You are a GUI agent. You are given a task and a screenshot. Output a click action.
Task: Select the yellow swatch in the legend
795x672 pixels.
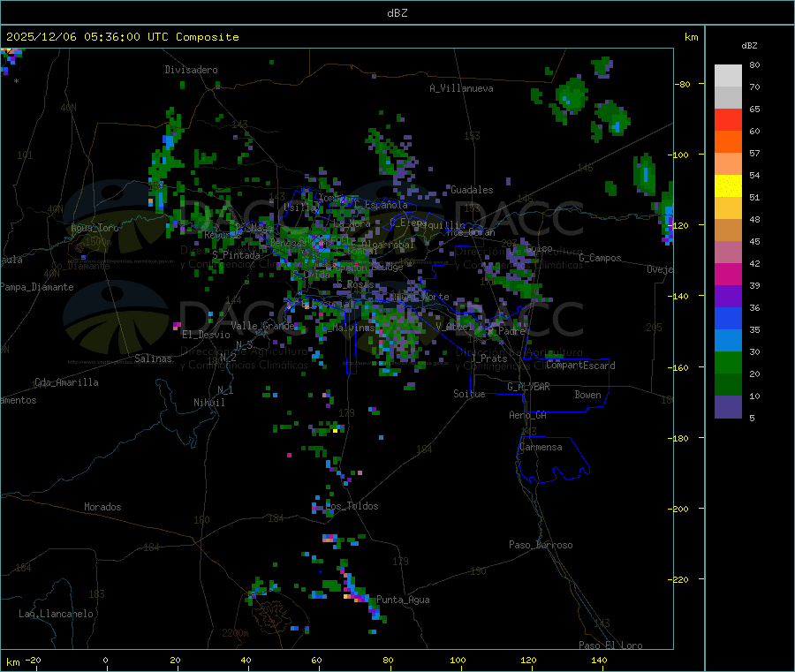728,186
